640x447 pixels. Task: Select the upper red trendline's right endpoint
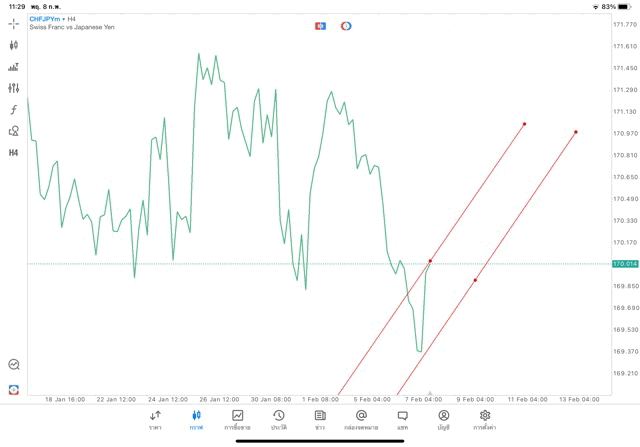click(x=524, y=125)
